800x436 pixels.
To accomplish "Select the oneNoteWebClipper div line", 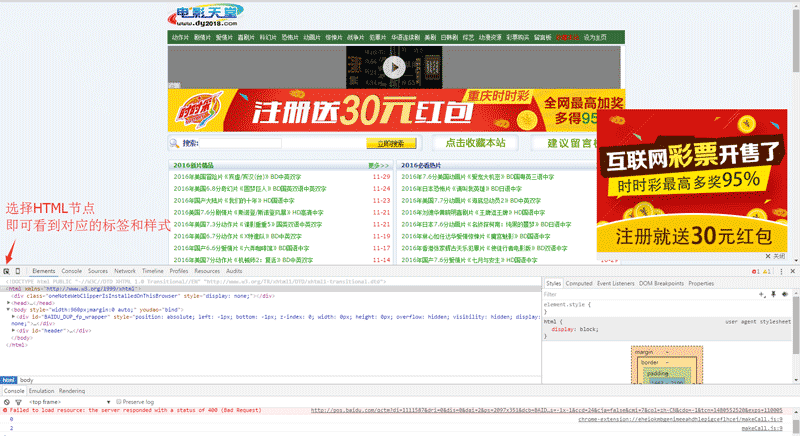I will pos(143,296).
